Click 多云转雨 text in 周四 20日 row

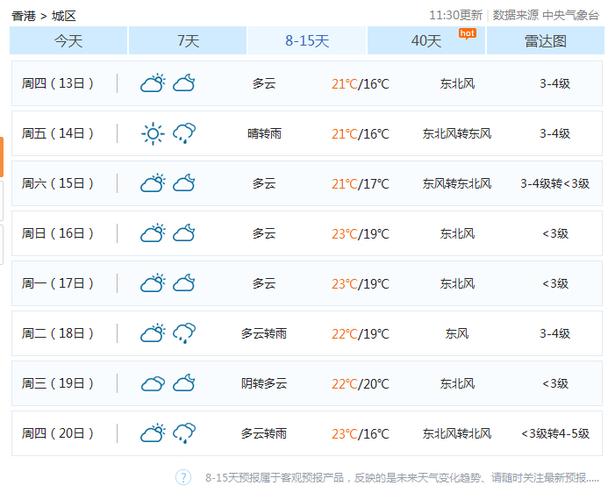pos(264,434)
